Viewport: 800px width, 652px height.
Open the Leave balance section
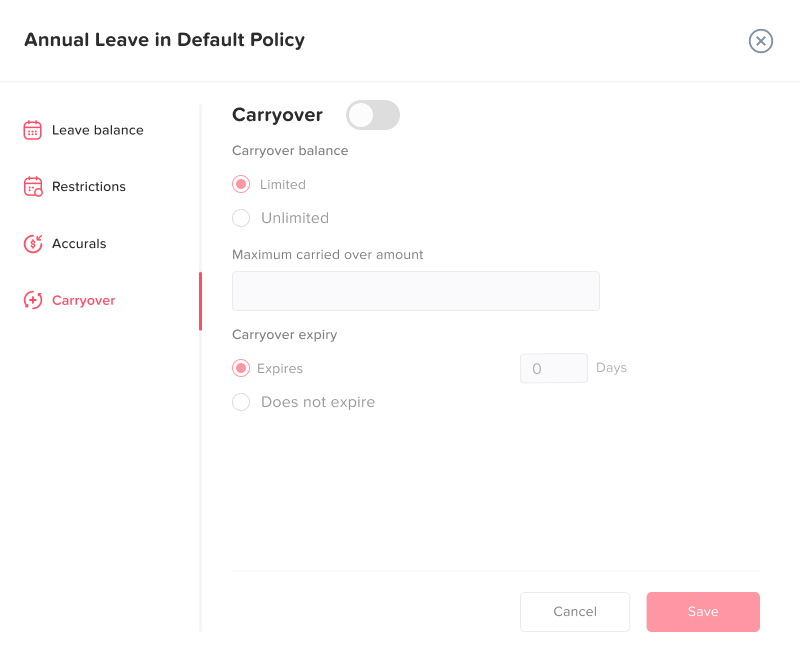[x=97, y=130]
